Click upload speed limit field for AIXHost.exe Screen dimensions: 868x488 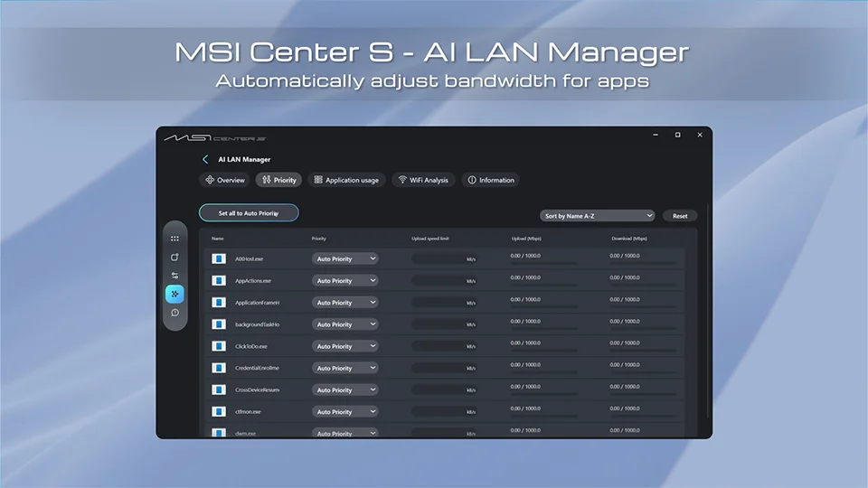(x=445, y=259)
